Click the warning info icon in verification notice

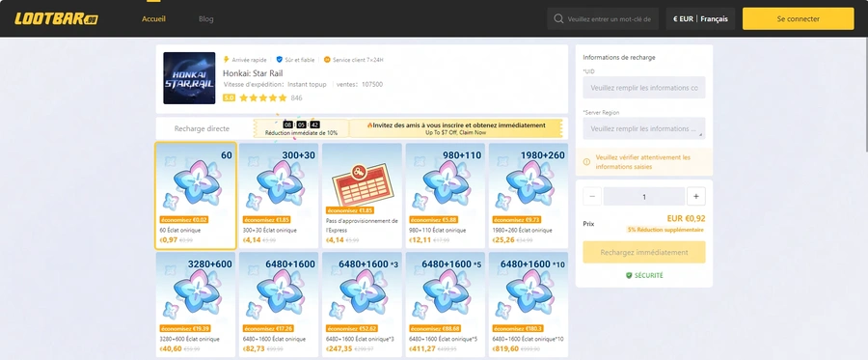click(x=586, y=162)
